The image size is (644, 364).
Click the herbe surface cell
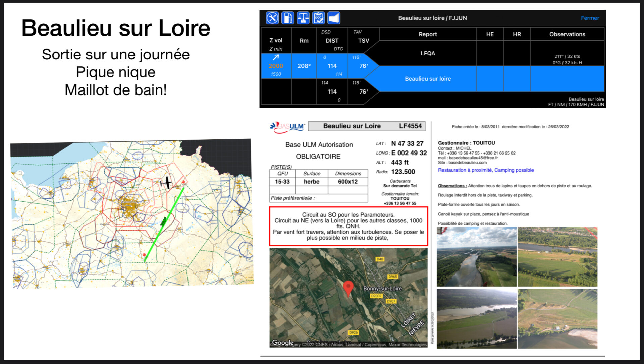(312, 182)
